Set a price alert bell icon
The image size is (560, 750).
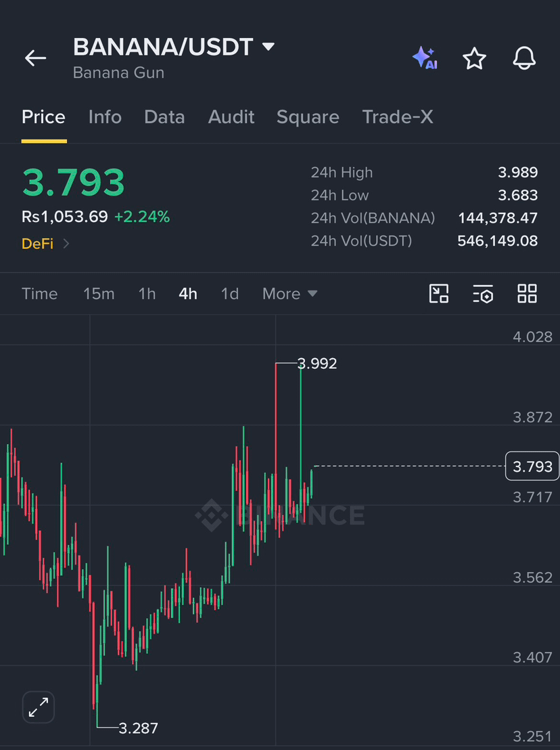pyautogui.click(x=524, y=58)
